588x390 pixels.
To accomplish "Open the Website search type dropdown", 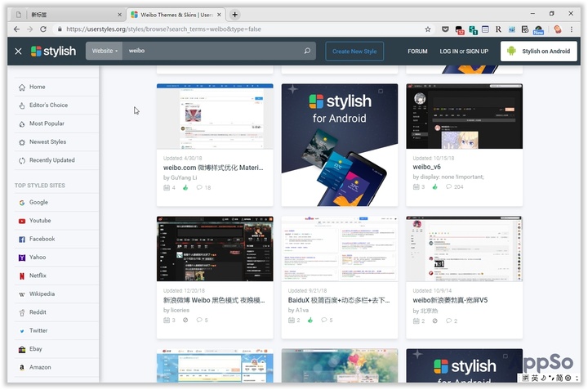I will pyautogui.click(x=105, y=51).
